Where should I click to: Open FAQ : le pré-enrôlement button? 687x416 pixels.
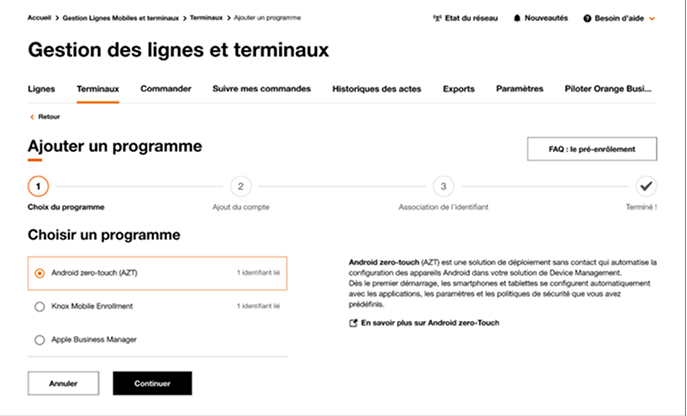(x=593, y=149)
